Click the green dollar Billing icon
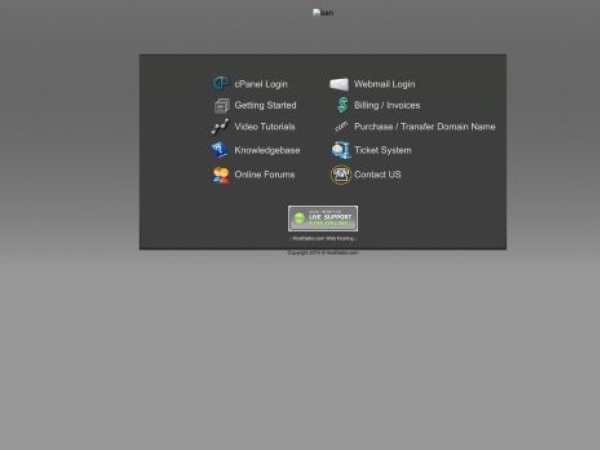This screenshot has width=600, height=450. pos(341,105)
